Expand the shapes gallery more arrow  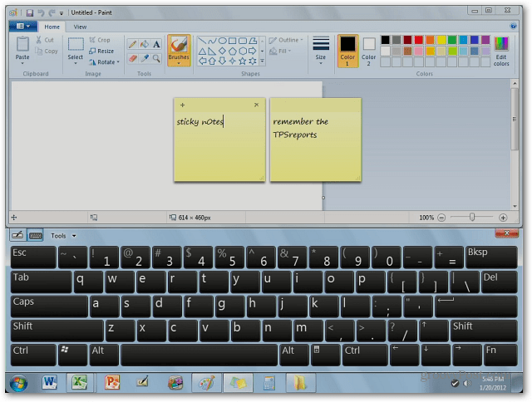click(x=263, y=61)
